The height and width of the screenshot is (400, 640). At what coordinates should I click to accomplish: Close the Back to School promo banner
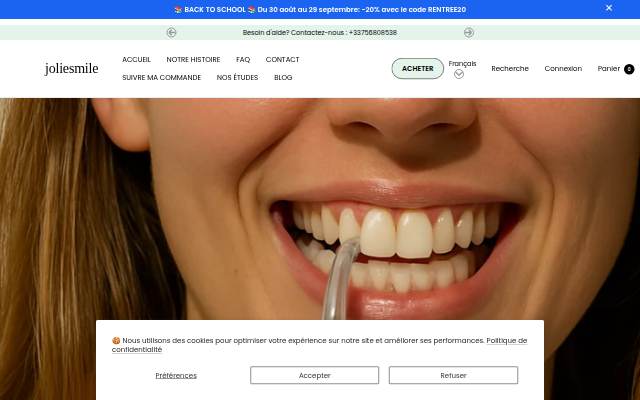tap(609, 8)
